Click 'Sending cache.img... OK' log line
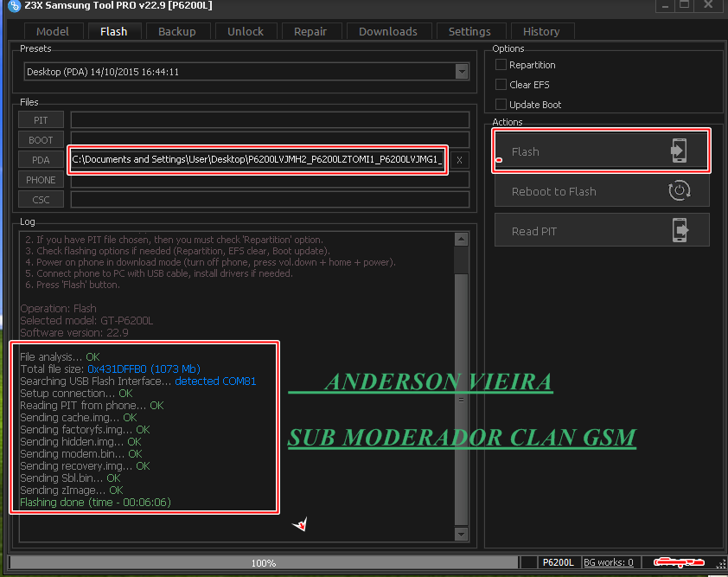728x577 pixels. tap(79, 417)
